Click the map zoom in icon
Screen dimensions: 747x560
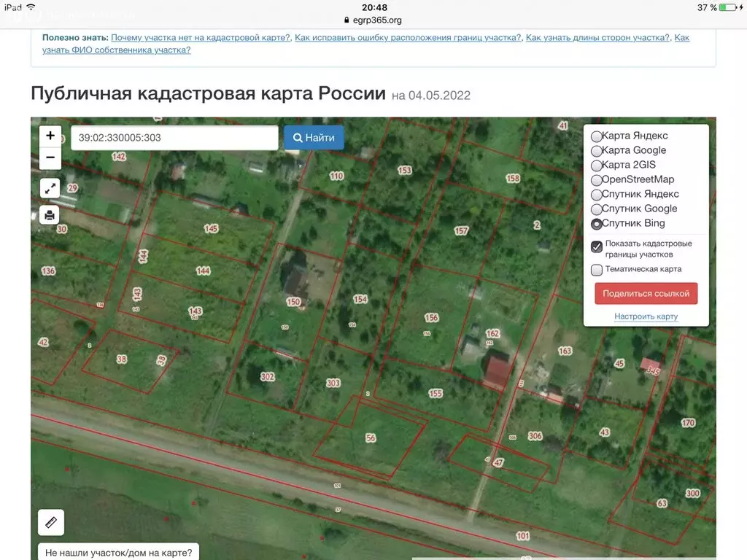(x=50, y=135)
